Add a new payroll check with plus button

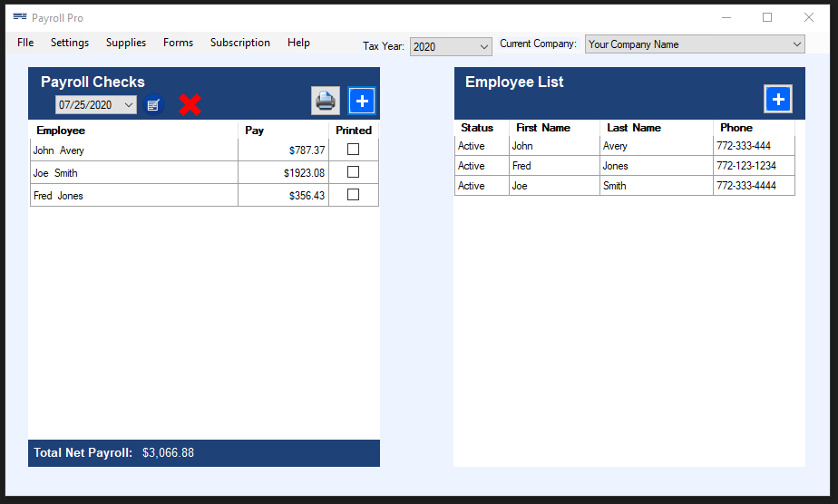[362, 101]
